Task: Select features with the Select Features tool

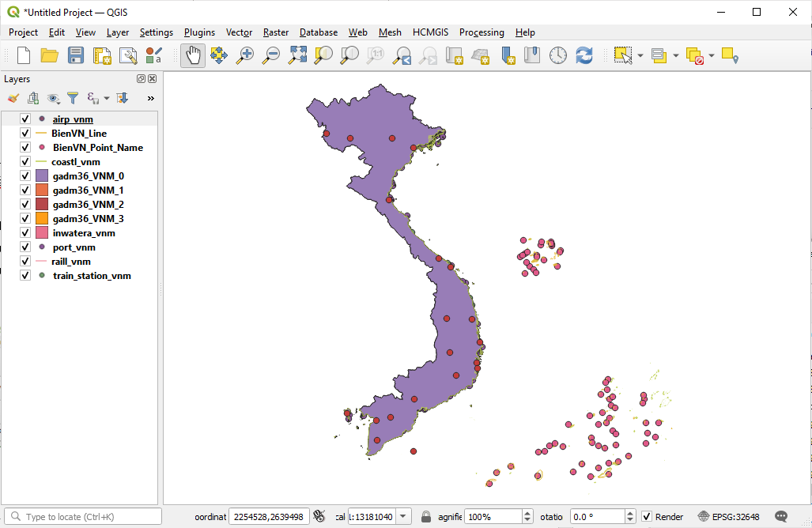Action: pos(623,55)
